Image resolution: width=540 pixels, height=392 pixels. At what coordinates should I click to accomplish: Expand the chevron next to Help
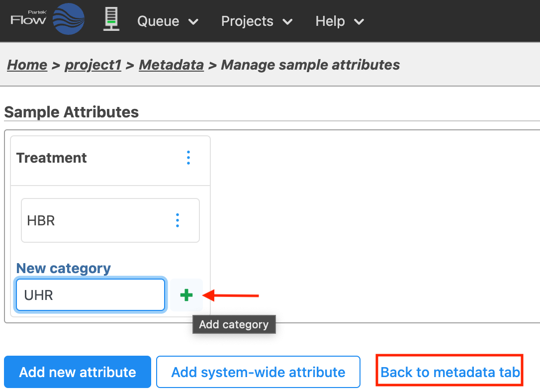pos(359,22)
